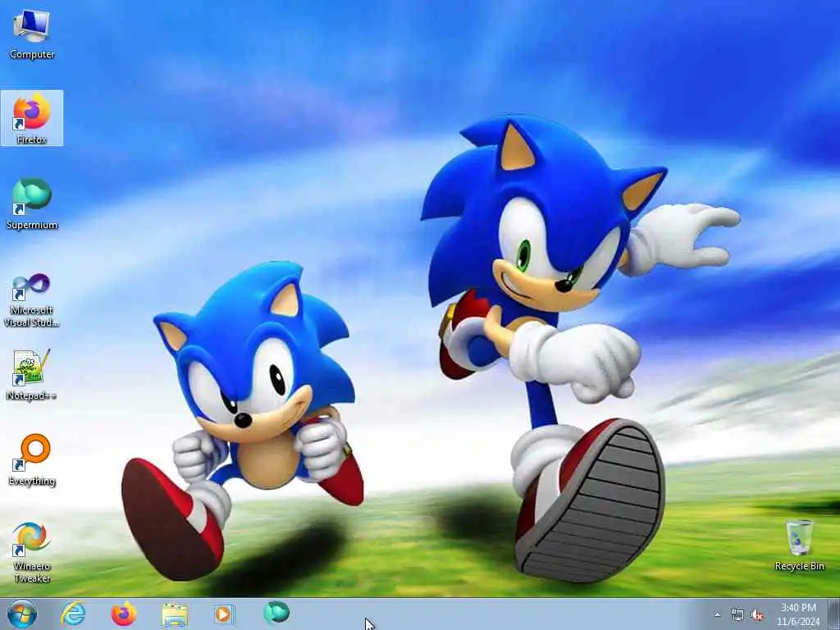Click the Show desktop button strip
Image resolution: width=840 pixels, height=630 pixels.
click(x=833, y=614)
